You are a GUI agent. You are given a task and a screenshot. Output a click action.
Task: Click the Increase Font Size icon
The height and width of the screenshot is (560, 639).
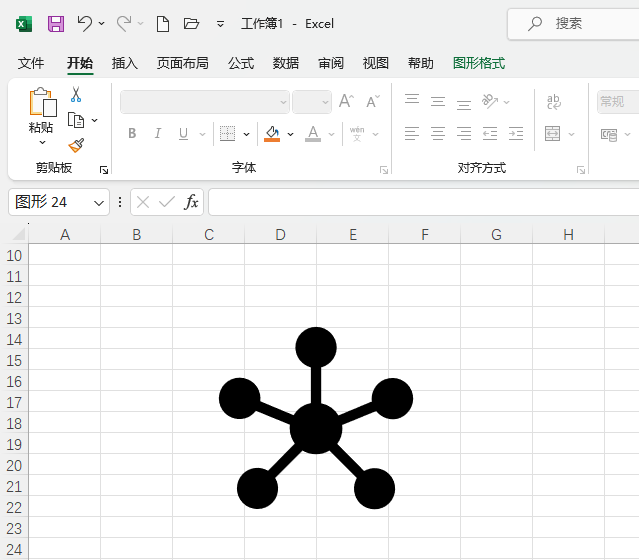pos(346,101)
